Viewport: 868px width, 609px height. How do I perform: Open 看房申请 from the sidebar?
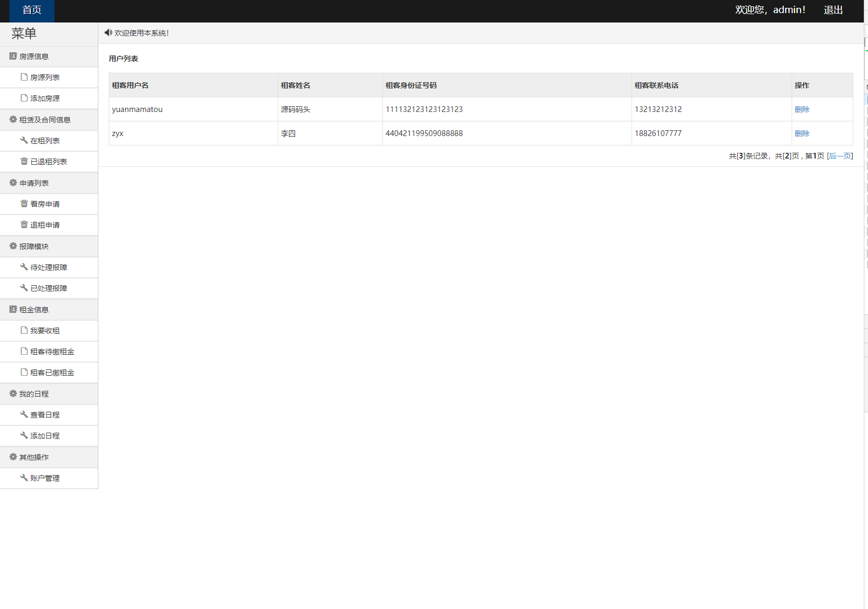[x=49, y=204]
